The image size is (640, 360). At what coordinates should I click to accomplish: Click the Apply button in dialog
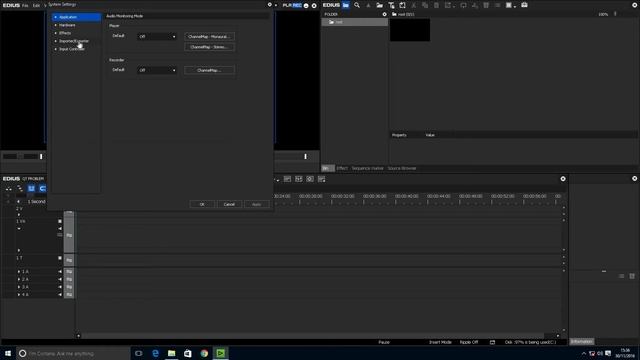[256, 204]
